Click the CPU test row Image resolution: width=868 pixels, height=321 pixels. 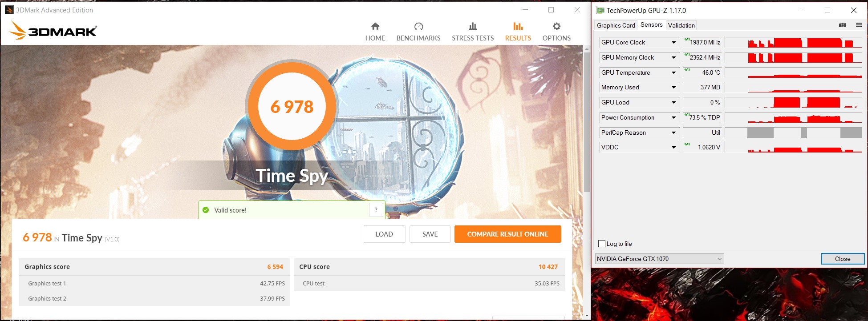coord(429,284)
